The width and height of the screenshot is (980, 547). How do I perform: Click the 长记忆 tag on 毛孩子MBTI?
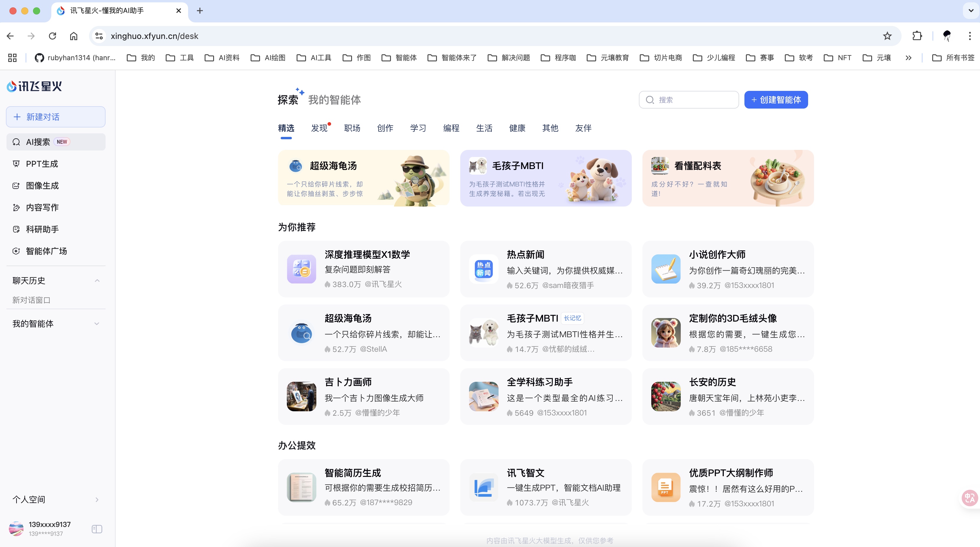[573, 318]
